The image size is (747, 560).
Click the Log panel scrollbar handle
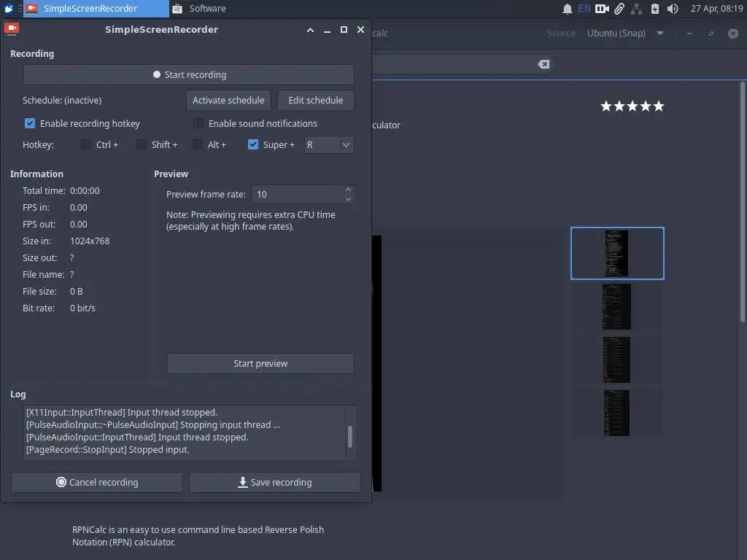[x=350, y=437]
